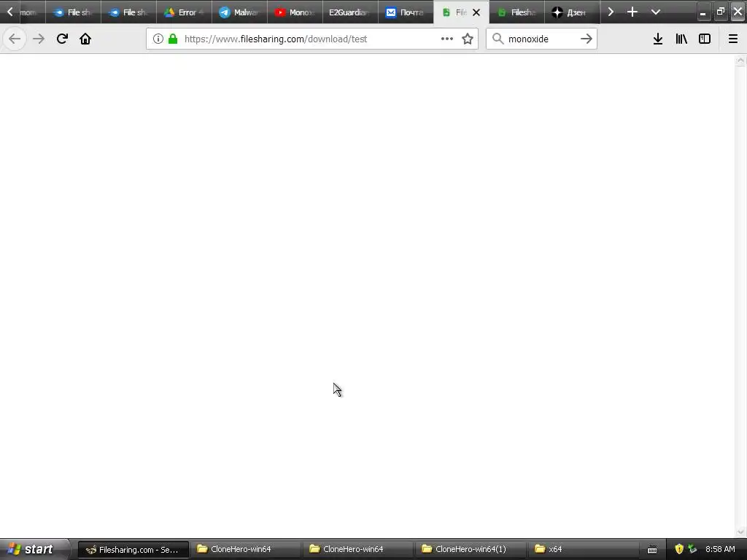The width and height of the screenshot is (747, 560).
Task: Open the x64 folder taskbar button
Action: click(x=582, y=549)
